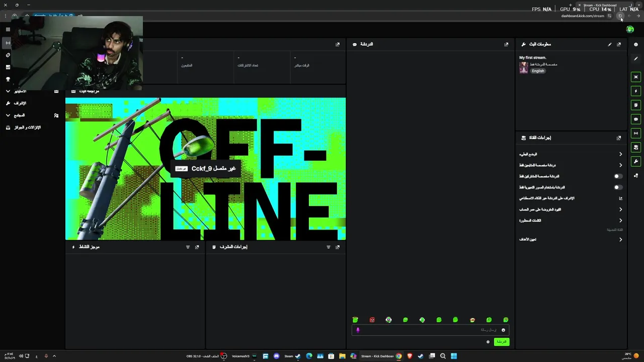
Task: Expand the set goals row (تعيين الأهداف)
Action: click(x=571, y=240)
